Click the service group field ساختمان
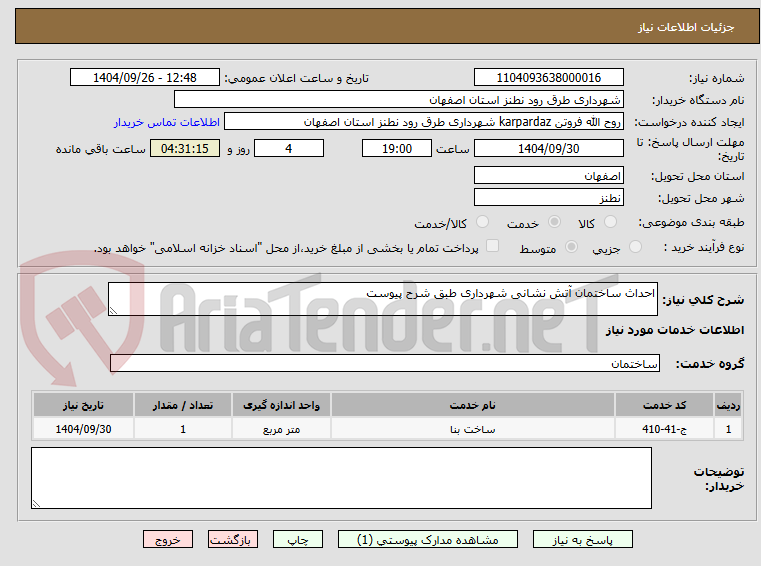Viewport: 761px width, 566px height. click(x=385, y=364)
